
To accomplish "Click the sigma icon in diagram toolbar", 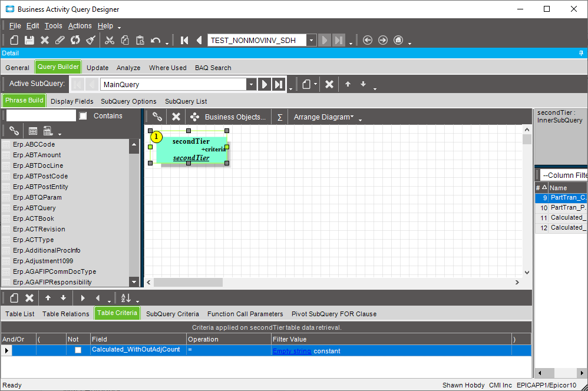I will pos(280,117).
